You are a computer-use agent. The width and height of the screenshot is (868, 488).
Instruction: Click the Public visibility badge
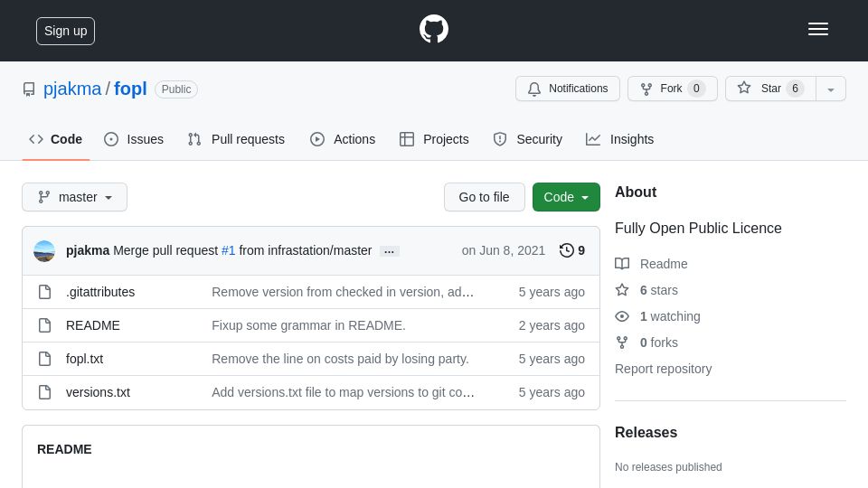[176, 89]
